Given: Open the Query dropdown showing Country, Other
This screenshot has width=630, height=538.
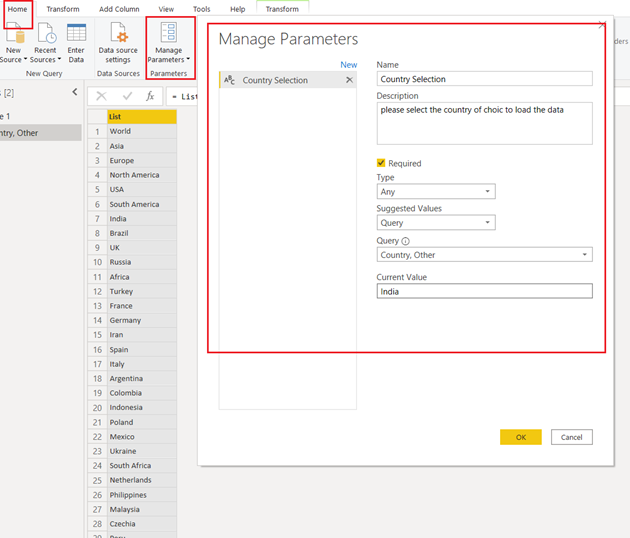Looking at the screenshot, I should (485, 255).
